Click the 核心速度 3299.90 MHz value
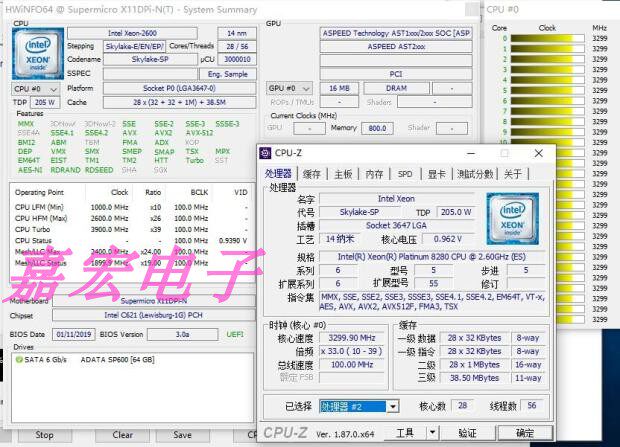 pos(352,338)
